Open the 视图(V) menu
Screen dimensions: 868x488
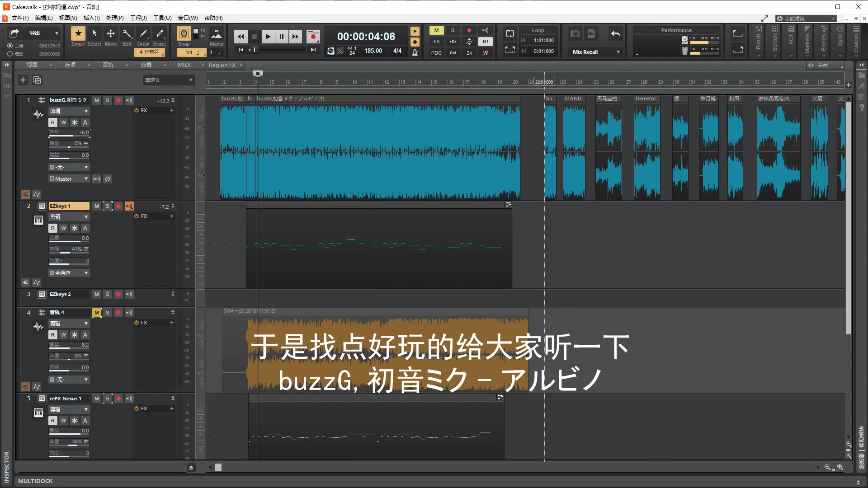[68, 18]
